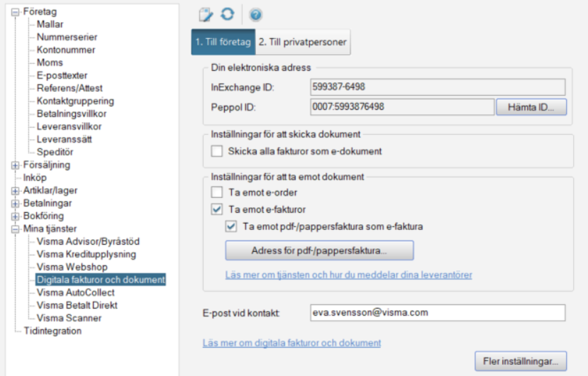
Task: Click the Bokföring tree label
Action: tap(43, 216)
